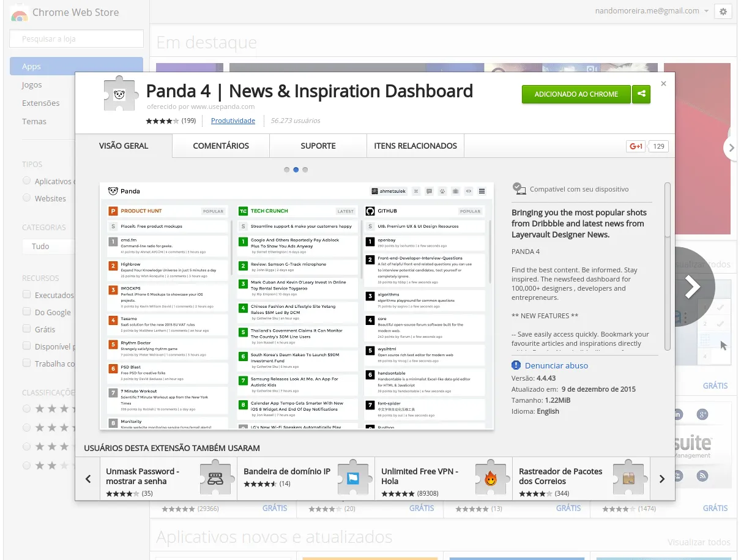This screenshot has width=741, height=560.
Task: Select Jogos in the store sidebar
Action: 32,84
